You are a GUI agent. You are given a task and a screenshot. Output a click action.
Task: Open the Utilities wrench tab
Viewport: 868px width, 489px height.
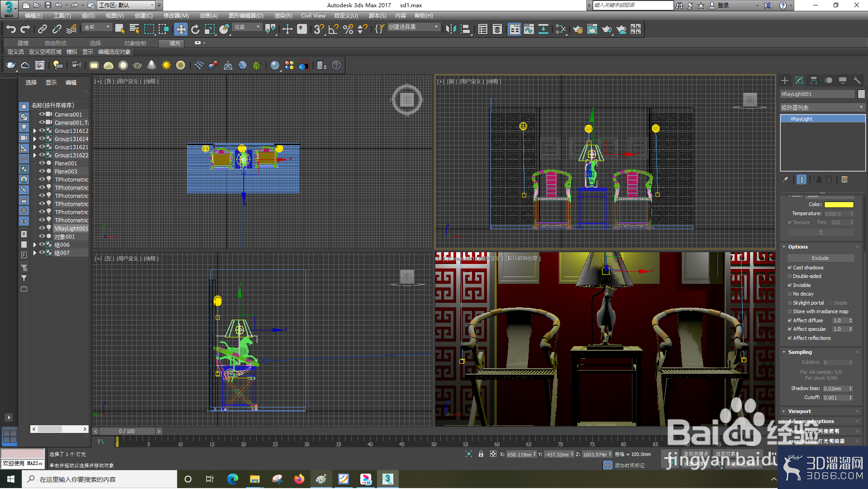(857, 80)
